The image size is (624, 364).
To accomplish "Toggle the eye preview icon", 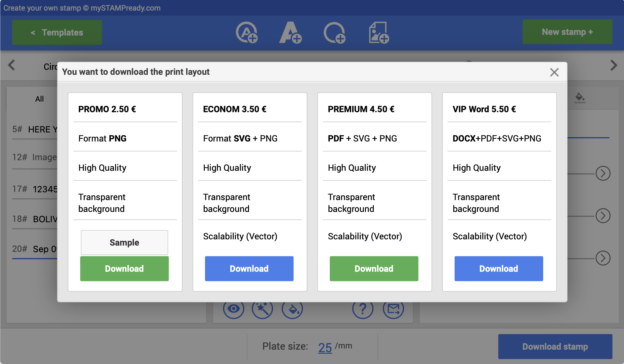I will (x=233, y=309).
